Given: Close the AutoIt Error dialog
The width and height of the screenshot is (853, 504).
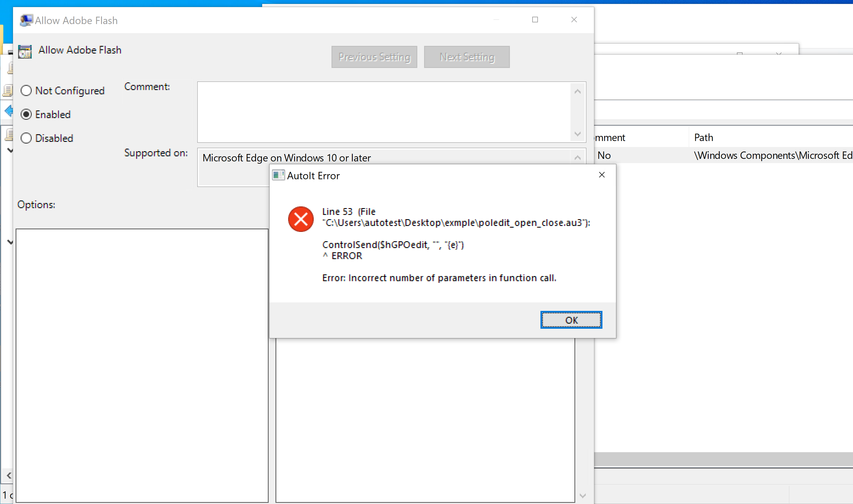Looking at the screenshot, I should click(x=602, y=175).
